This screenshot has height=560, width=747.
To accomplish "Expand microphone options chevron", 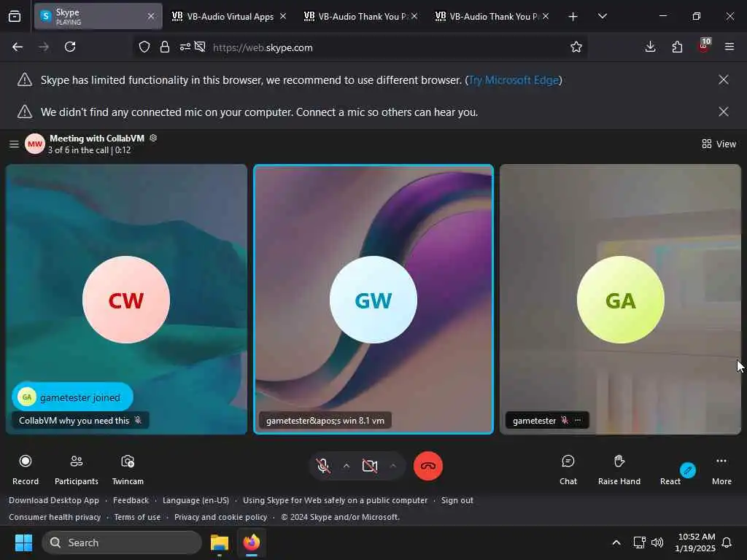I will (347, 466).
